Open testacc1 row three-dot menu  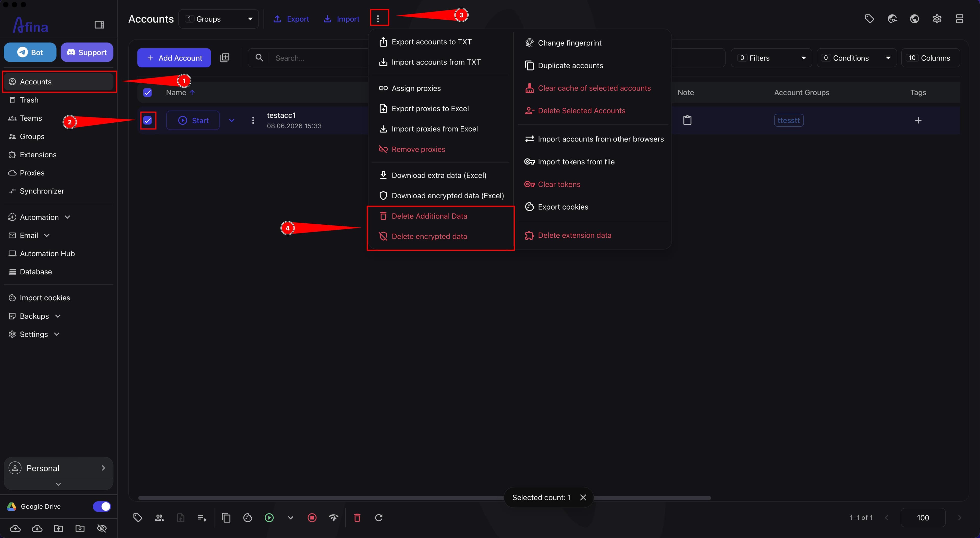click(253, 121)
